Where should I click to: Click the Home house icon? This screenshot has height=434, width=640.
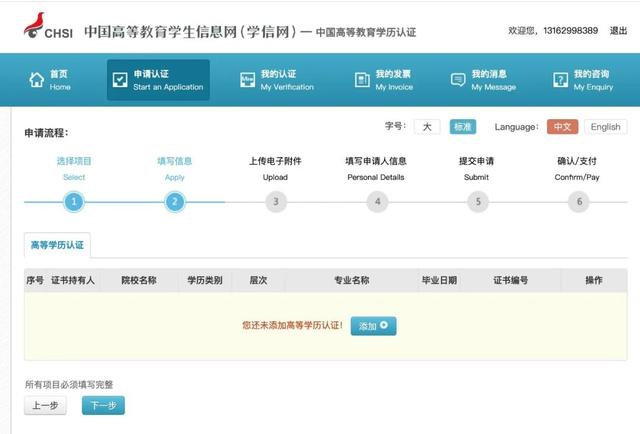37,80
